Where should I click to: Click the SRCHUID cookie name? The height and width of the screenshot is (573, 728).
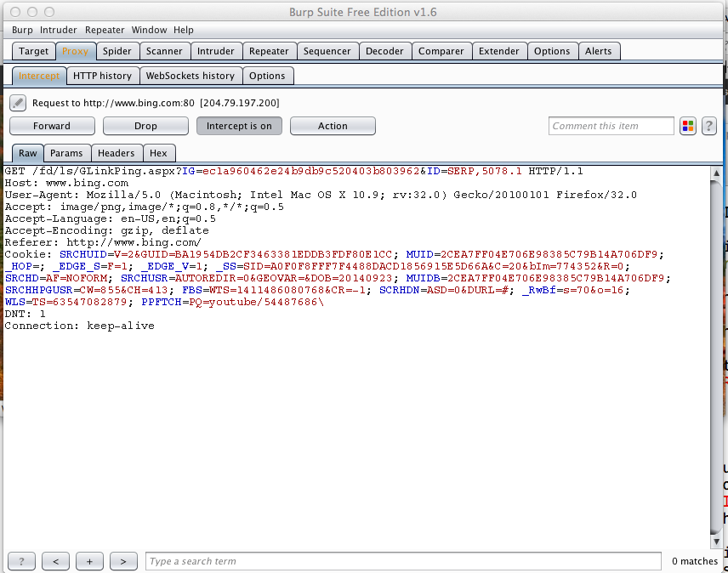[x=83, y=254]
